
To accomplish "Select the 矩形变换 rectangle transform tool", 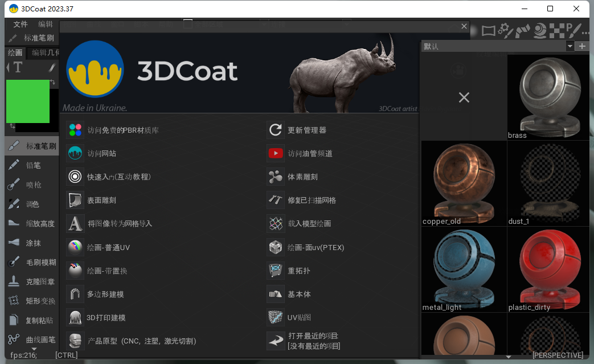I will click(32, 301).
